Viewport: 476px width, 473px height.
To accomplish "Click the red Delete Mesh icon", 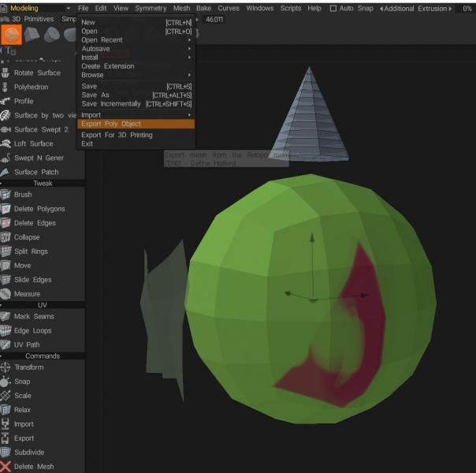I will click(6, 467).
